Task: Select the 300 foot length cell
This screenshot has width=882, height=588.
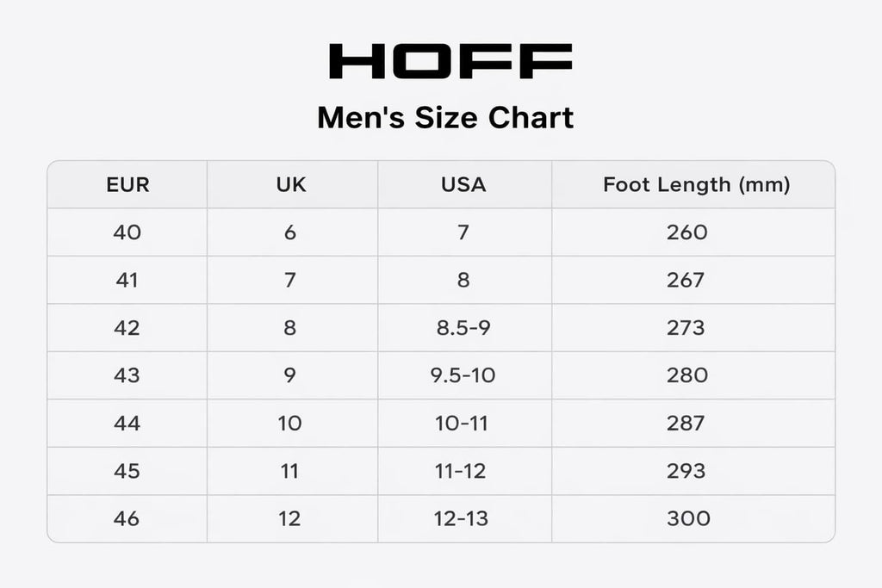Action: (x=687, y=518)
